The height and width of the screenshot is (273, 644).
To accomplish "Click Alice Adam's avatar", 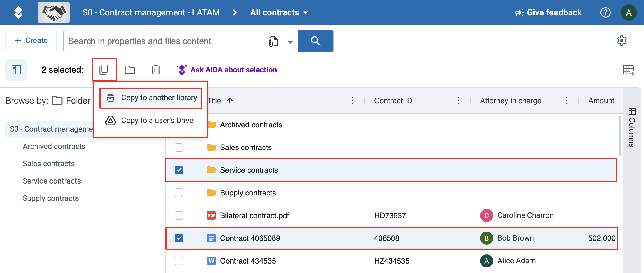I will click(486, 261).
